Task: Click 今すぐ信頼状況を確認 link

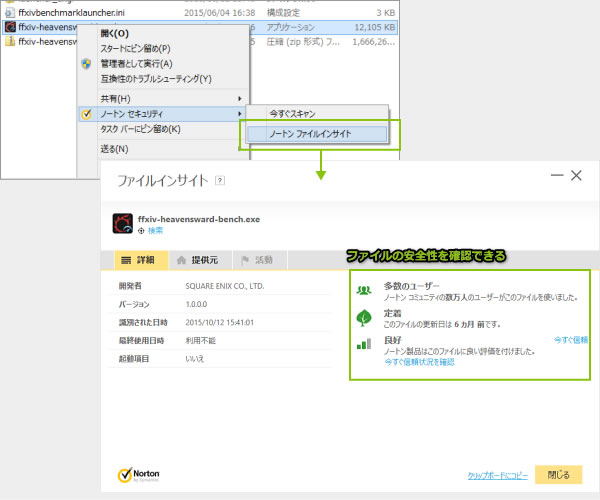Action: pyautogui.click(x=419, y=362)
